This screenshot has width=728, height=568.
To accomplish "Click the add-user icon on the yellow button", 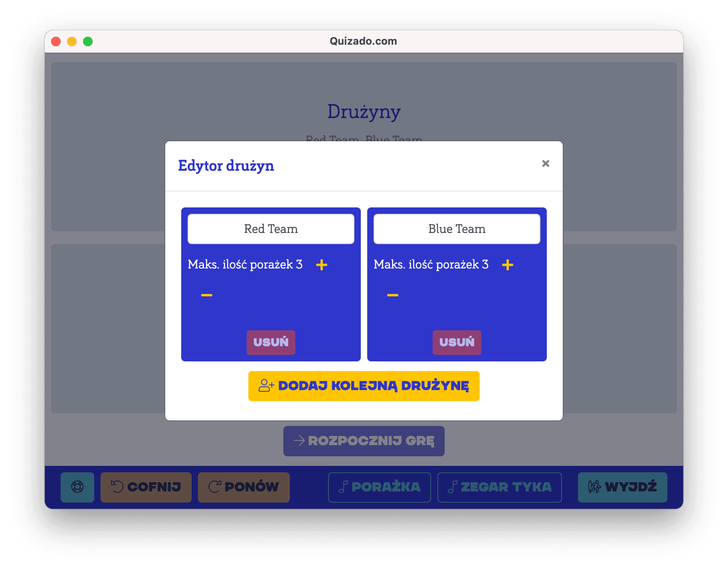I will pos(266,386).
